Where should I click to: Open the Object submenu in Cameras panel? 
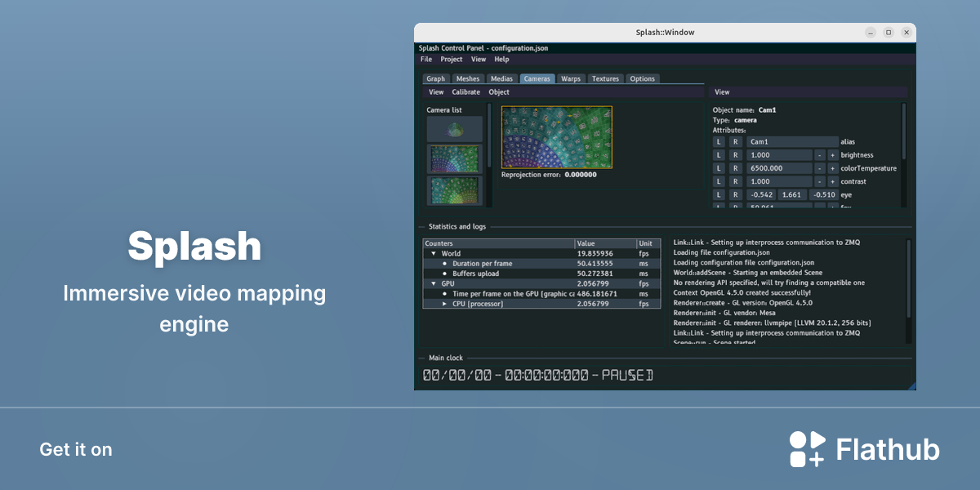(499, 92)
